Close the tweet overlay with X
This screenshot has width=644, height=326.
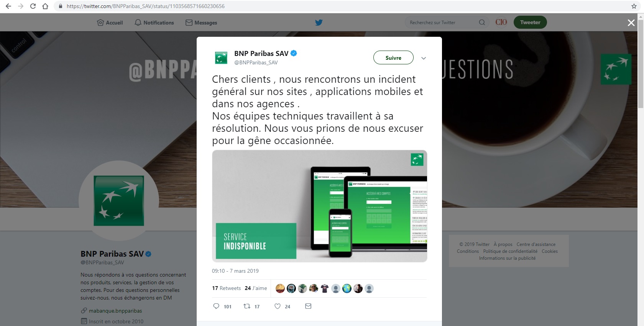point(631,23)
